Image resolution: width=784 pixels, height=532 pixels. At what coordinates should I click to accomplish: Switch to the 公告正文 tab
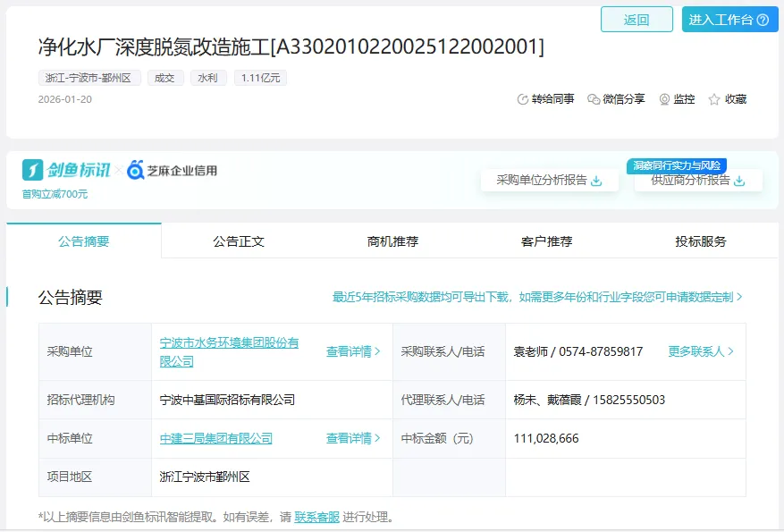tap(239, 241)
